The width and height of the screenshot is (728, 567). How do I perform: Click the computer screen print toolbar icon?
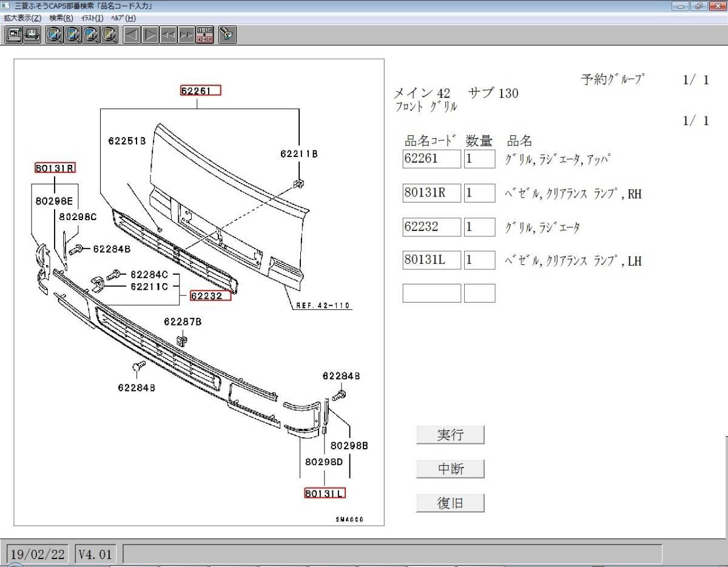[14, 35]
